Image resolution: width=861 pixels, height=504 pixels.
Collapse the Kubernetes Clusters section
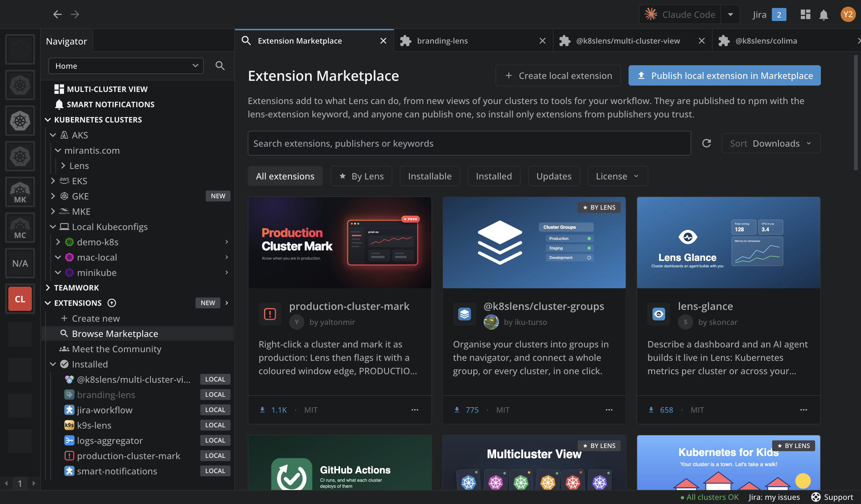click(x=47, y=120)
